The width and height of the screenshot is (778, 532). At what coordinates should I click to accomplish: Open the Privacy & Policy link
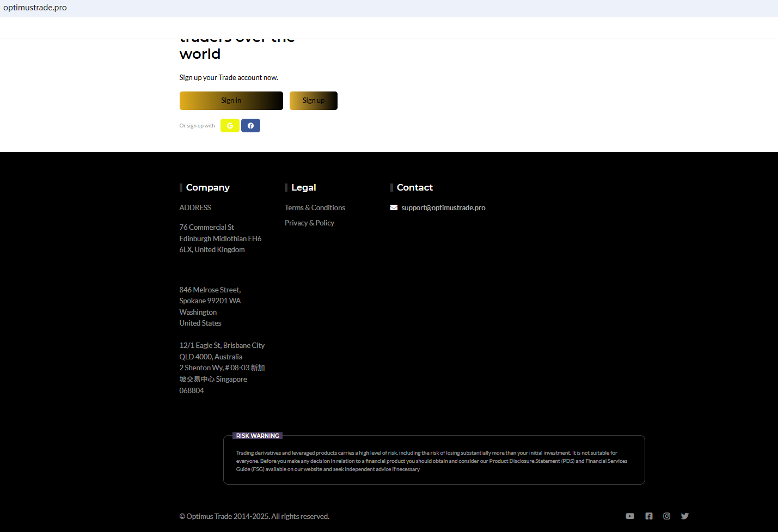click(309, 223)
